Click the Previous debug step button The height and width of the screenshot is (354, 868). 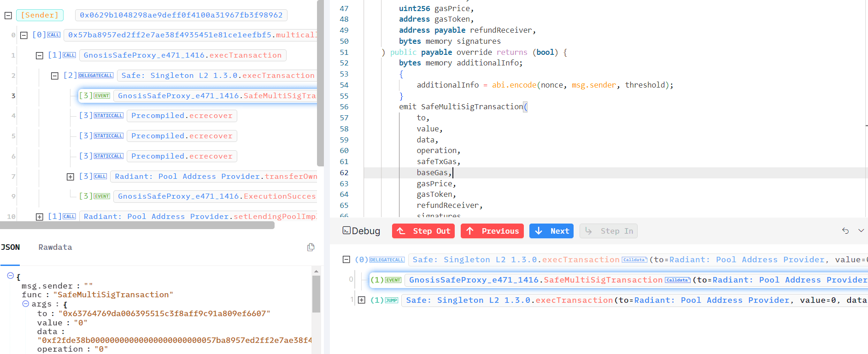coord(492,231)
